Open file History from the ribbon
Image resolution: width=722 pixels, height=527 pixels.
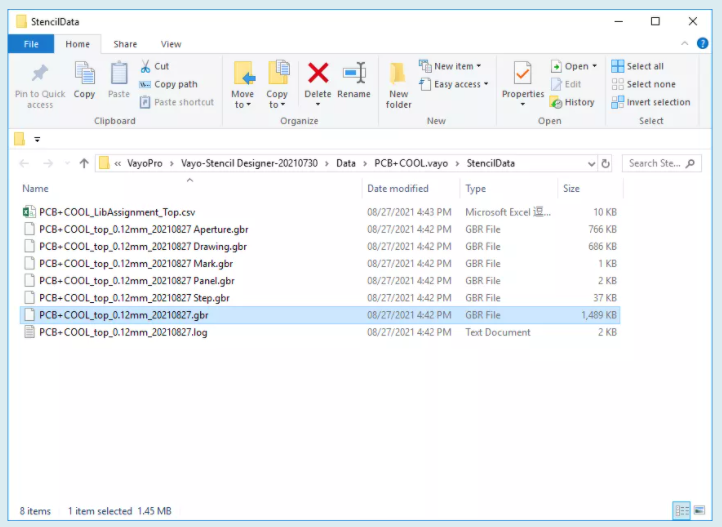coord(572,102)
